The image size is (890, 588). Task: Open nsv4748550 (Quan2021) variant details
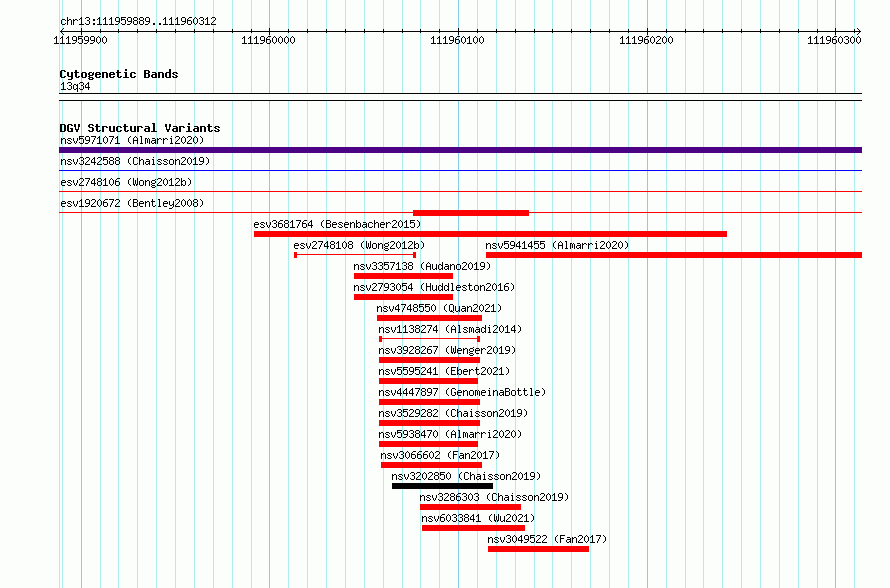(439, 308)
